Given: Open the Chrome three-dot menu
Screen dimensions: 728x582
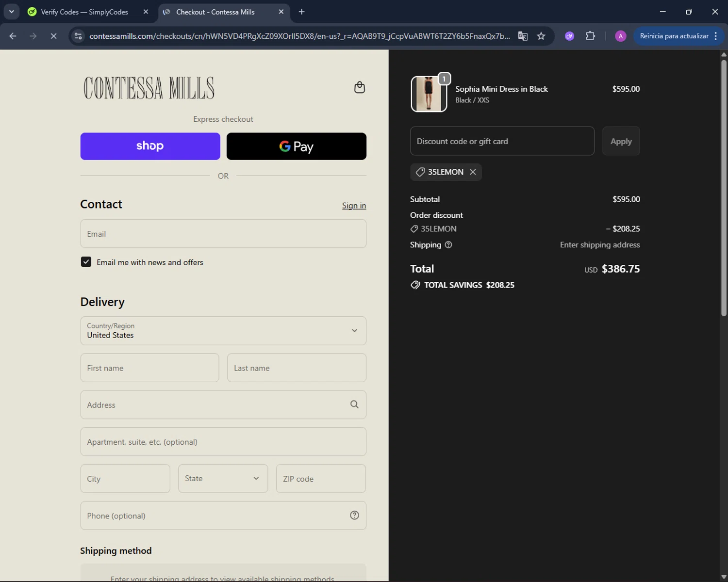Looking at the screenshot, I should pos(716,36).
